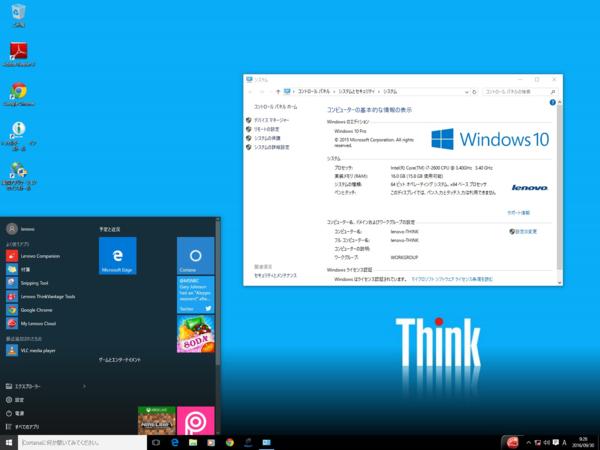Open Microsoft Edge from the taskbar
Screen dimensions: 600x450
pos(175,443)
